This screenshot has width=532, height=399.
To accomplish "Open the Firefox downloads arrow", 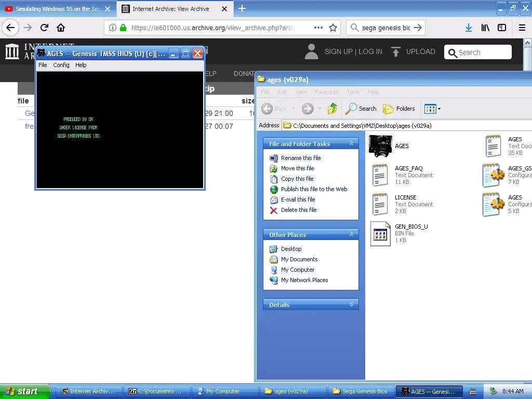I will 469,28.
